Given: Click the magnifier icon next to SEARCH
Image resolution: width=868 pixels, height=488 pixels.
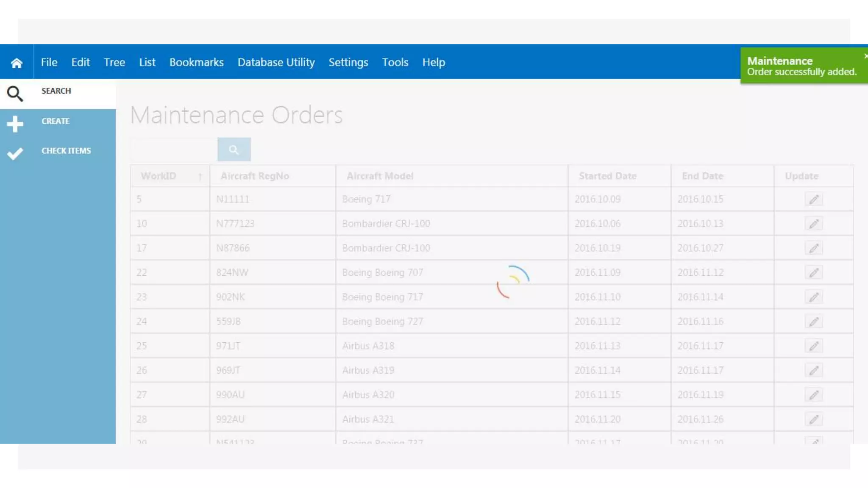Looking at the screenshot, I should tap(15, 94).
